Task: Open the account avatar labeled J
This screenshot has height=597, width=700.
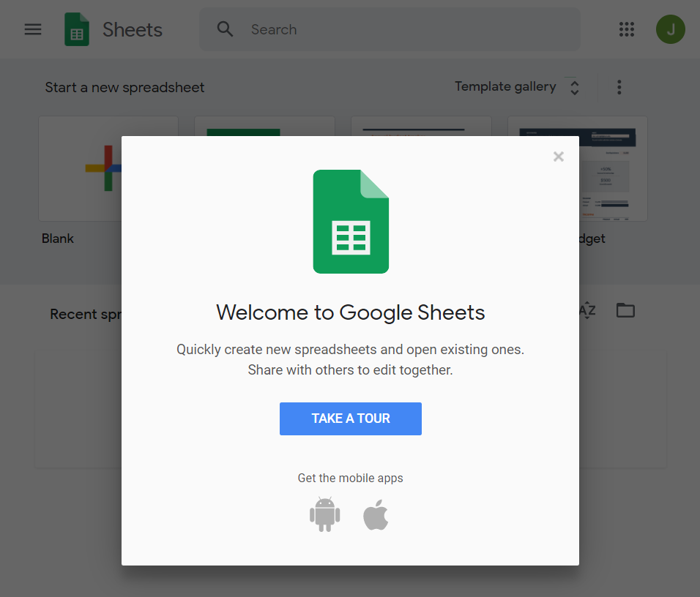Action: pyautogui.click(x=670, y=29)
